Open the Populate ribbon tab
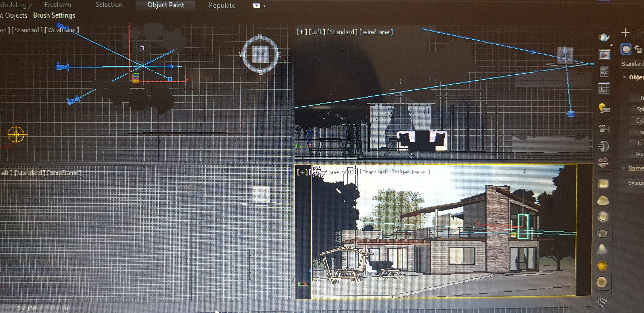 click(222, 5)
